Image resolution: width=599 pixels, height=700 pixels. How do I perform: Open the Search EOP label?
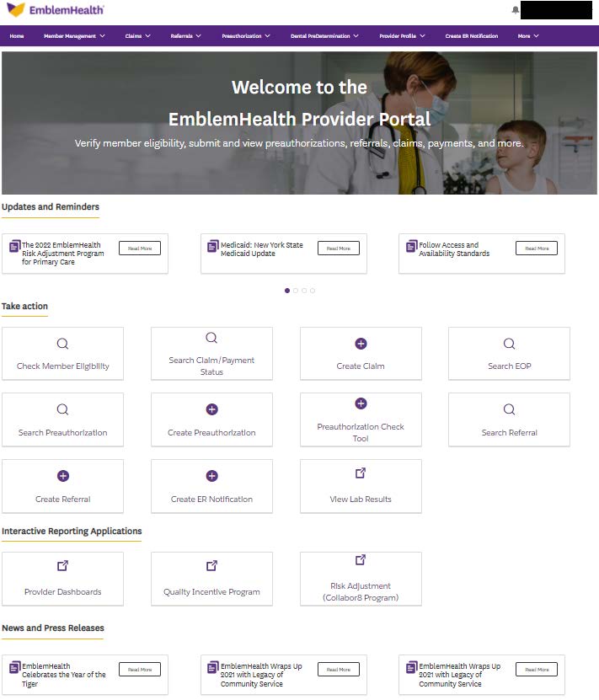tap(510, 366)
